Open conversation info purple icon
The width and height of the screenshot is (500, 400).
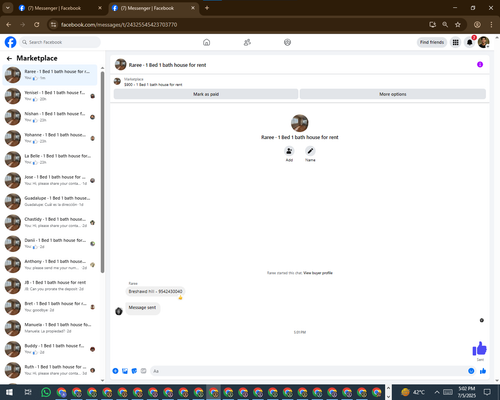click(480, 64)
